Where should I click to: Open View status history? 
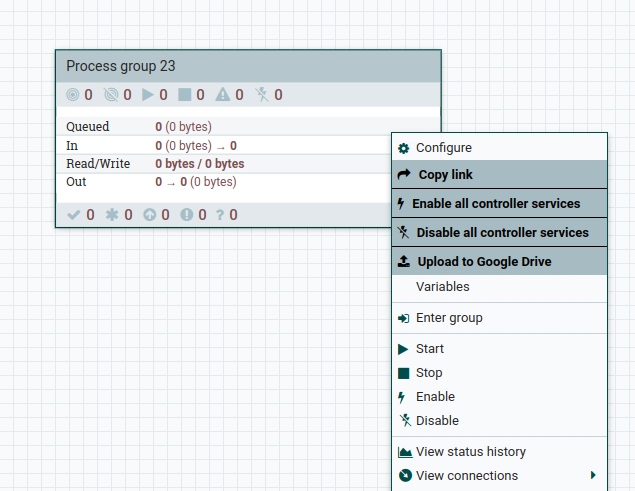[x=470, y=452]
